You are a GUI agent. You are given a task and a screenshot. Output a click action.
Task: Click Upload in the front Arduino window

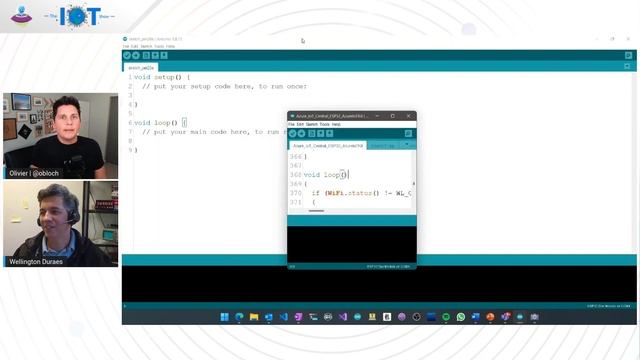tap(302, 133)
